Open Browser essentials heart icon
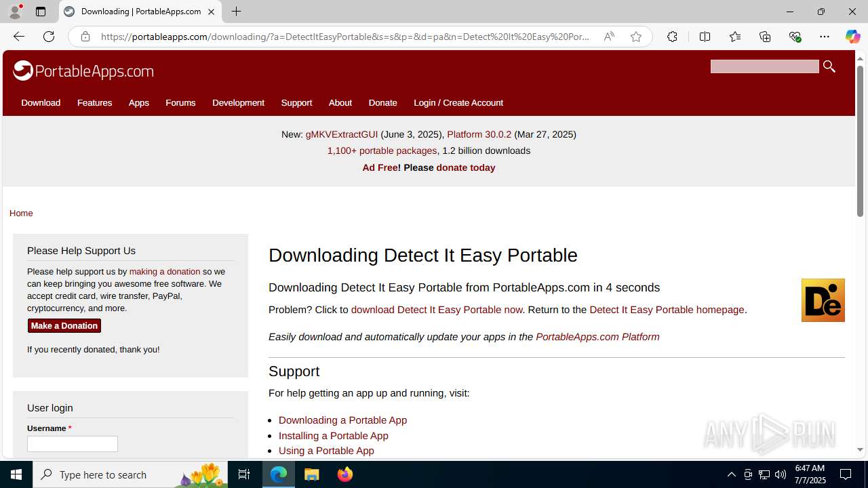This screenshot has width=868, height=488. (x=795, y=37)
